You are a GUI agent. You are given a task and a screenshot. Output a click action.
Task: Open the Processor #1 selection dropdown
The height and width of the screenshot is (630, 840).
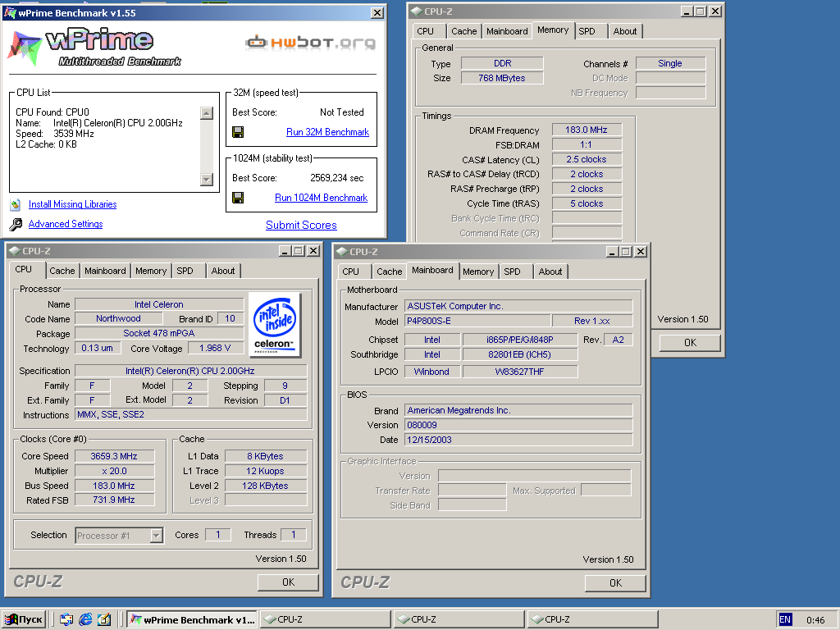119,535
